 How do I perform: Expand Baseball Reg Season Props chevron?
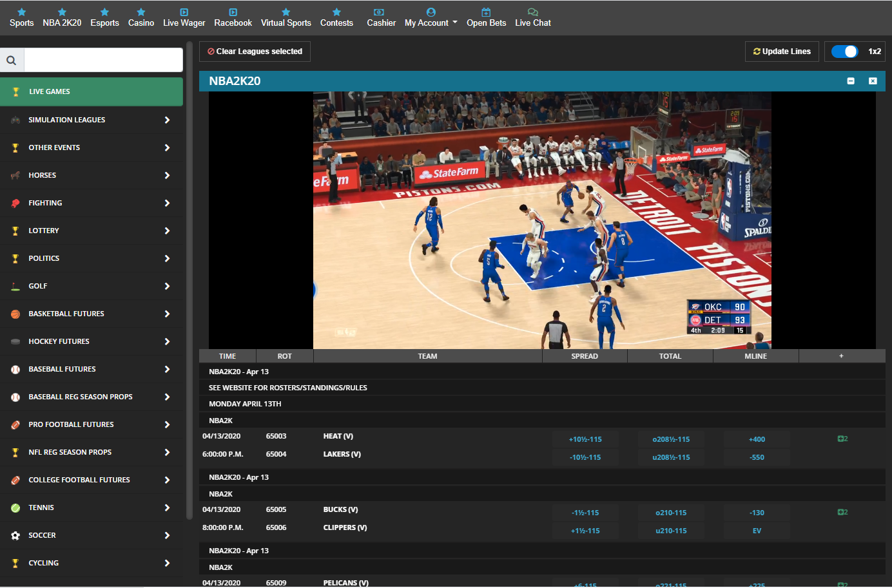pyautogui.click(x=167, y=397)
